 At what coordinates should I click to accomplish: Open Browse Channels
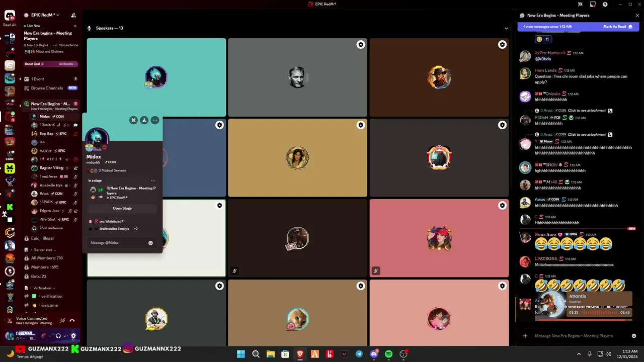pos(50,88)
